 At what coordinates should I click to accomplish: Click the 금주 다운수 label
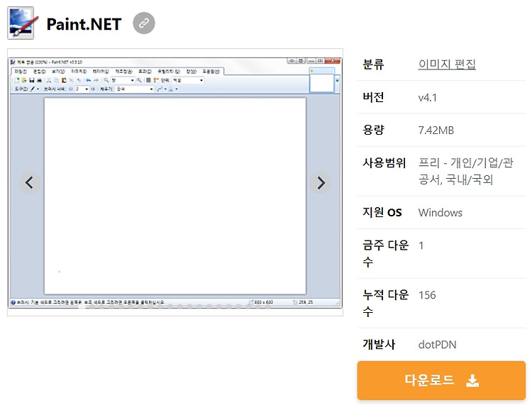point(385,253)
